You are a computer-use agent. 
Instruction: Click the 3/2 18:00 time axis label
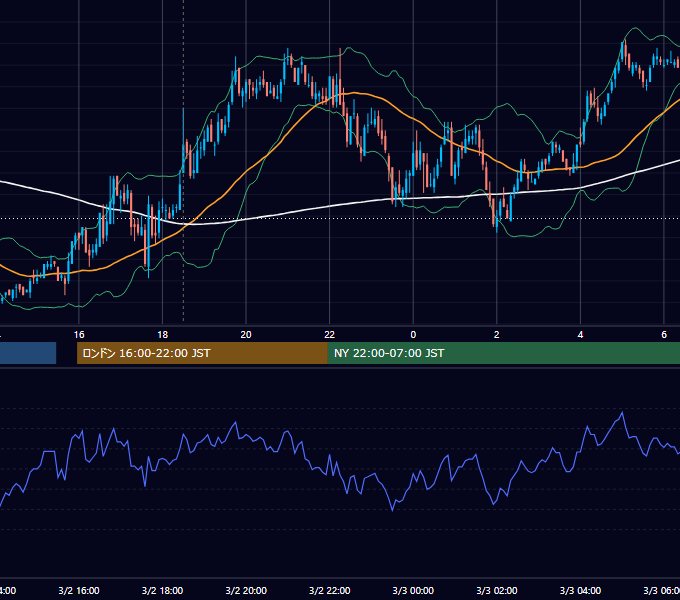pyautogui.click(x=163, y=590)
